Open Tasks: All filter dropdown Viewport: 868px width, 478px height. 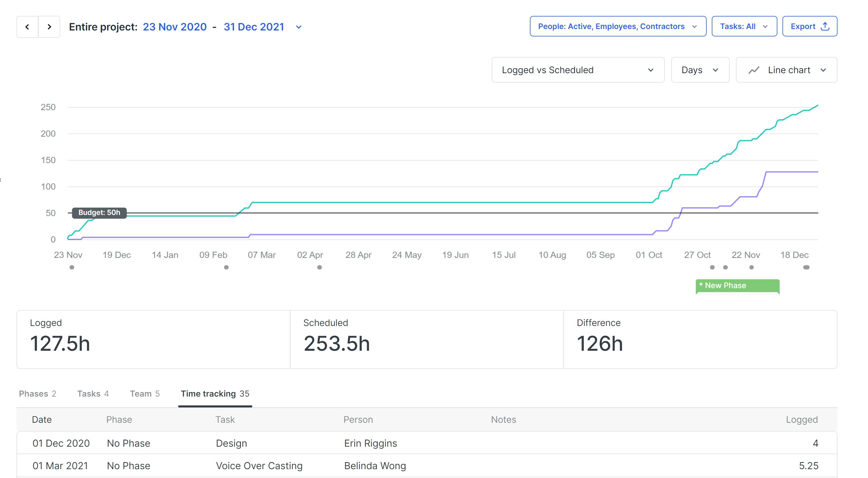coord(744,26)
